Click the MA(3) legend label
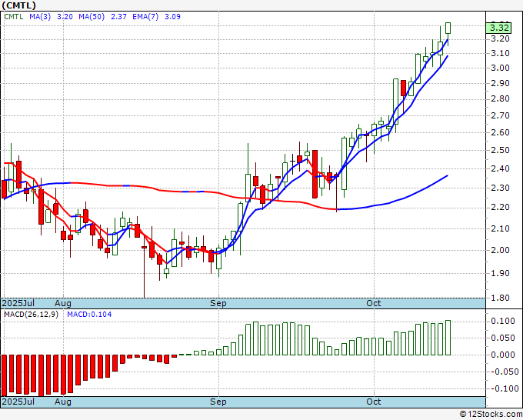 [x=40, y=16]
